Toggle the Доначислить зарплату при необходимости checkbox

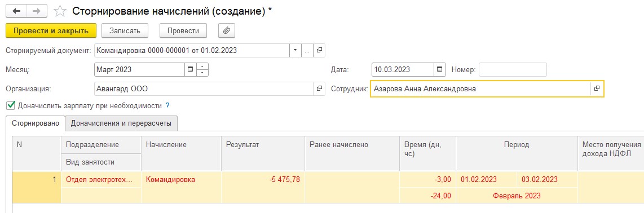tap(11, 105)
